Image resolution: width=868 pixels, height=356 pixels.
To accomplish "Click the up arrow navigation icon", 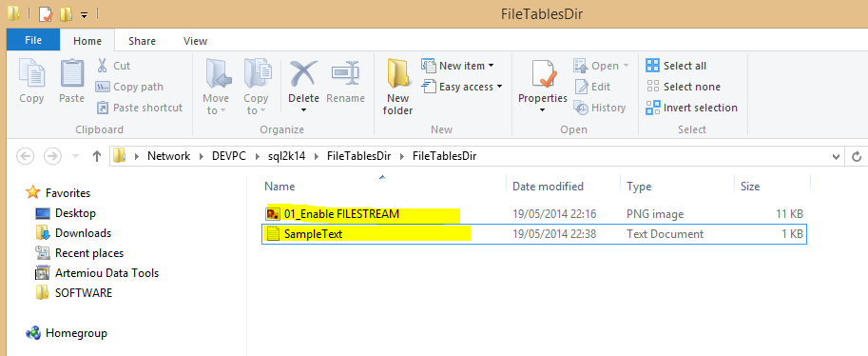I will click(97, 156).
